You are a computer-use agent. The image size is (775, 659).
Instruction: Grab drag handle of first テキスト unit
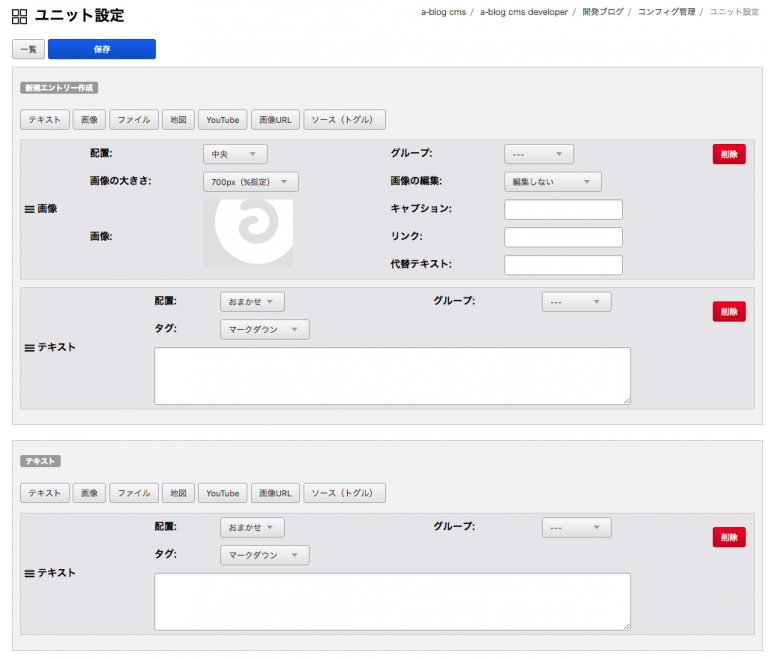tap(28, 348)
